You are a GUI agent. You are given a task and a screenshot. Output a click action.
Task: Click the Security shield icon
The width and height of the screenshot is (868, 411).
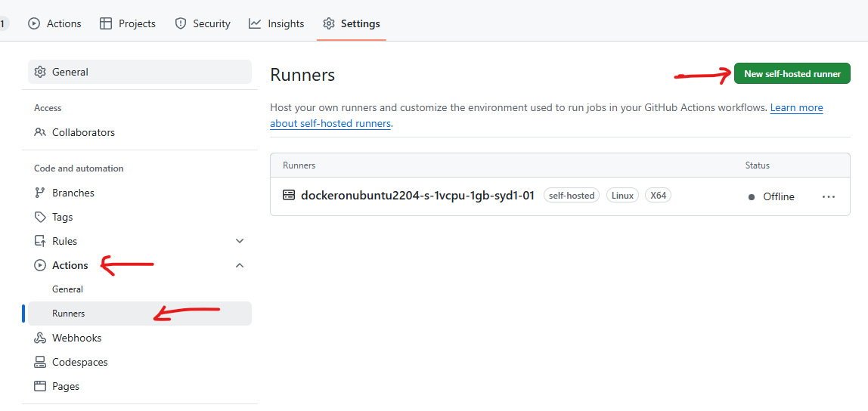(x=180, y=23)
